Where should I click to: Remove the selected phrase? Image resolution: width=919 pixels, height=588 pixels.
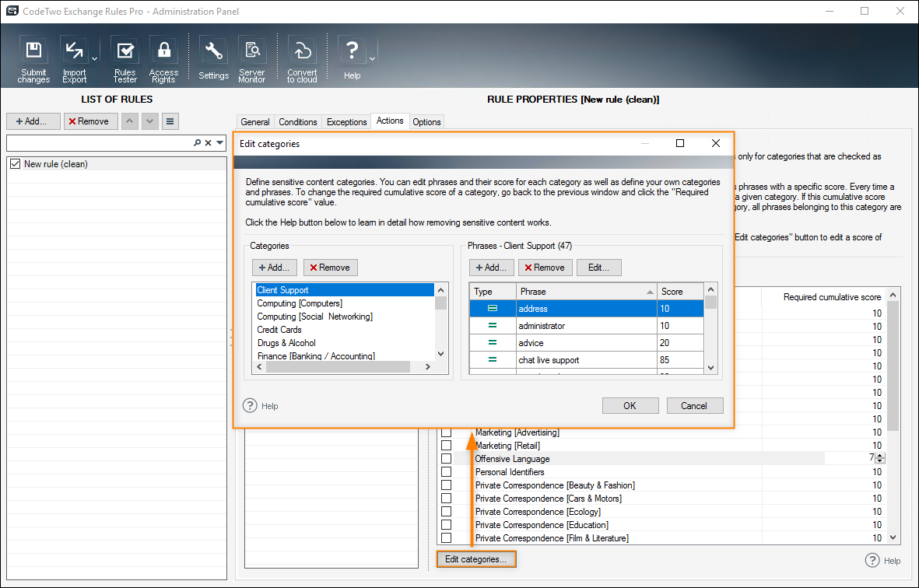click(545, 268)
